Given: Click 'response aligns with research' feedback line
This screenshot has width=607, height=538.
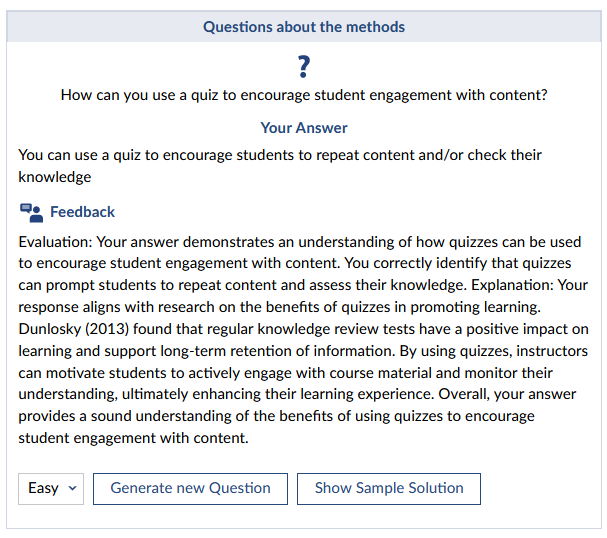Looking at the screenshot, I should click(x=279, y=307).
